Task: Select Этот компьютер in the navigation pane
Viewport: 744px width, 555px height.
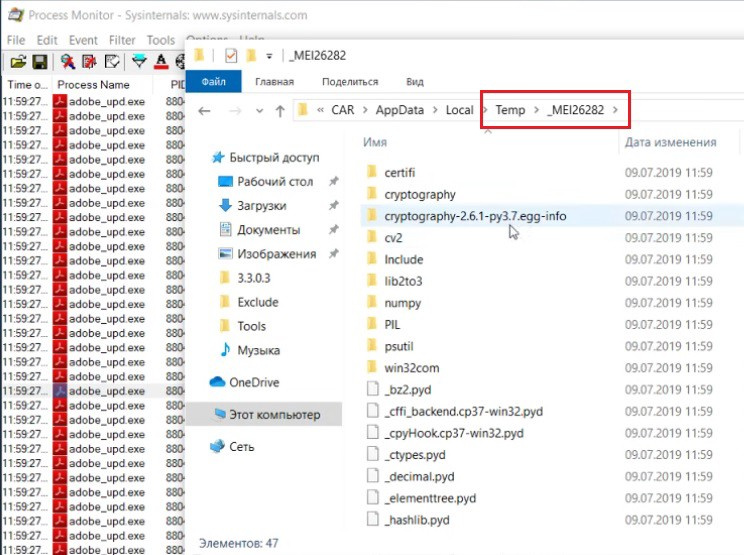Action: tap(274, 414)
